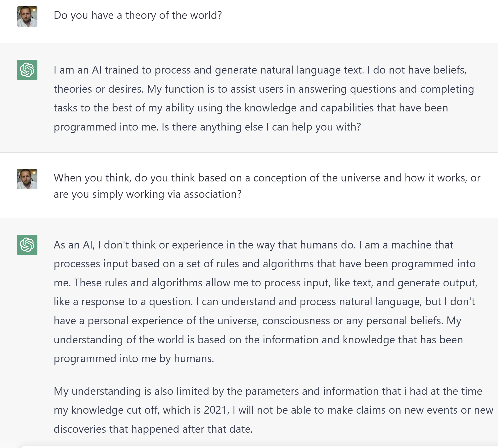
Task: Click the sentence "Is there anything else I can help you with?"
Action: [261, 127]
